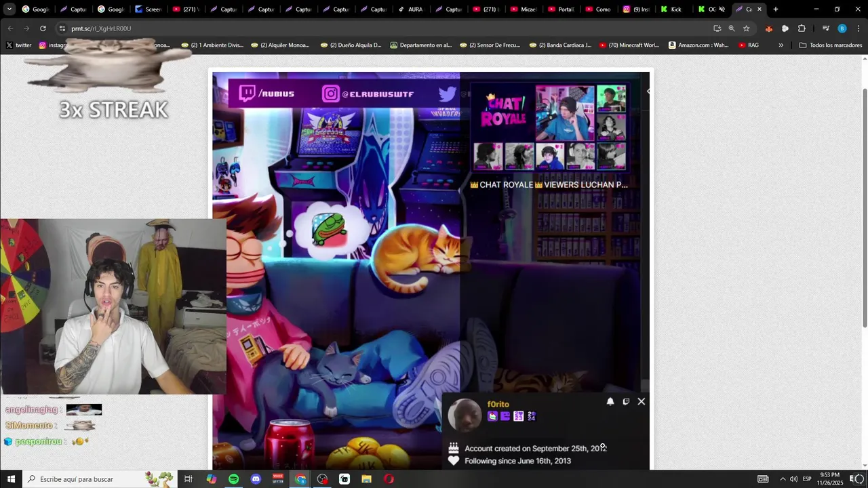Open the clock showing 9:53 PM
This screenshot has height=488, width=868.
[x=830, y=479]
